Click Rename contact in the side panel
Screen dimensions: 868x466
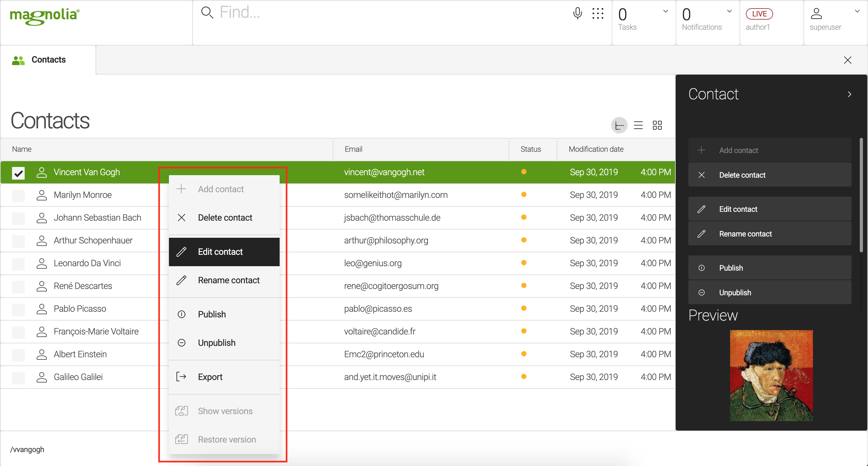tap(745, 234)
